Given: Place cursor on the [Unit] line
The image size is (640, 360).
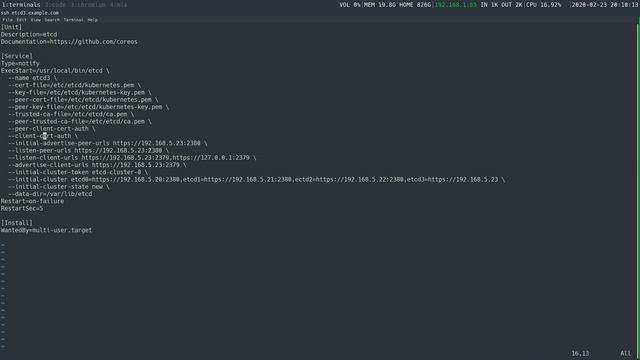Looking at the screenshot, I should pos(11,27).
